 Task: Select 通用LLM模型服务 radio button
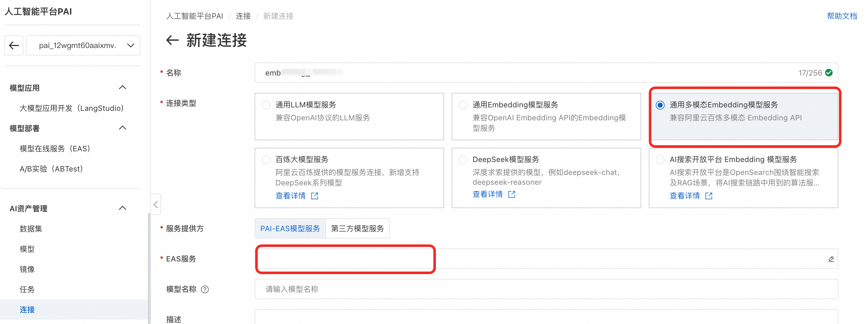pos(266,105)
